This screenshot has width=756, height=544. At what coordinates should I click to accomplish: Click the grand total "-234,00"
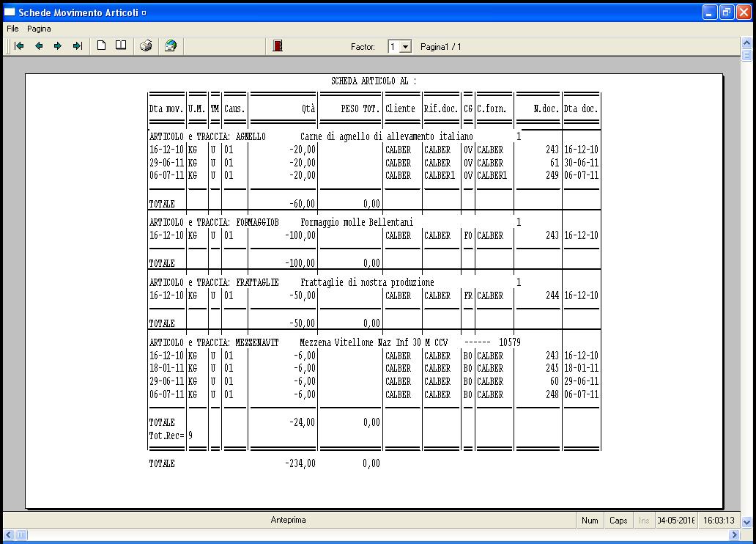pyautogui.click(x=300, y=463)
